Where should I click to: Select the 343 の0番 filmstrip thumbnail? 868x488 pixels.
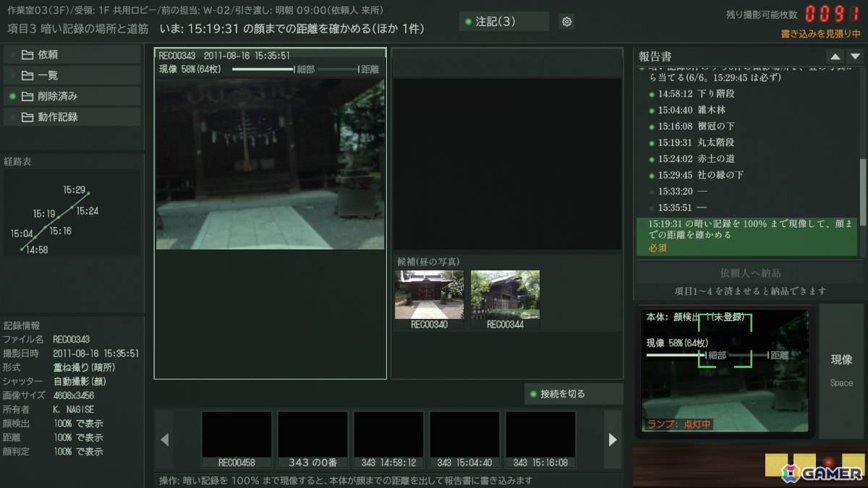click(312, 440)
